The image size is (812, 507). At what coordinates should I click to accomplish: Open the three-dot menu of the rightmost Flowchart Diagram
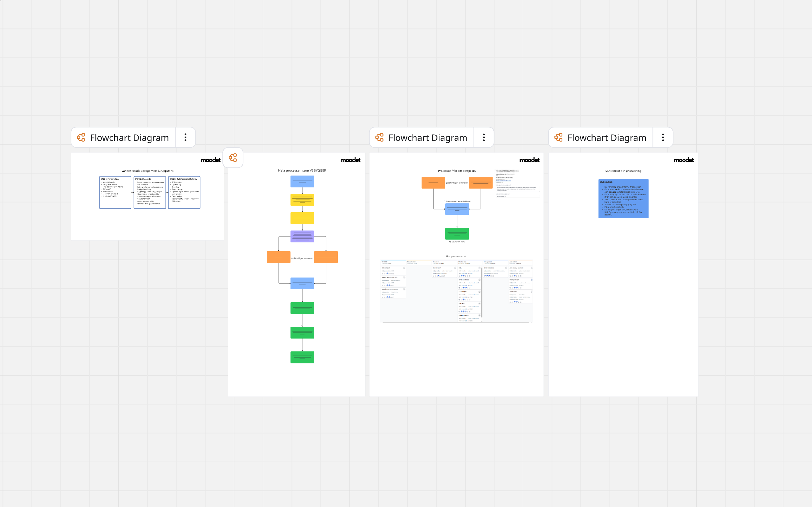point(663,138)
